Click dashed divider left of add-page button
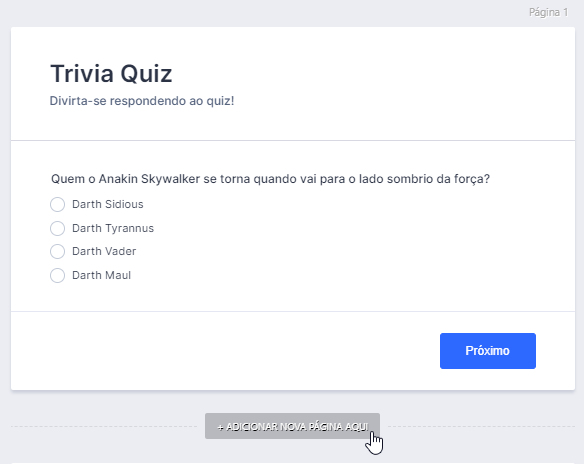Viewport: 584px width, 464px height. 104,426
